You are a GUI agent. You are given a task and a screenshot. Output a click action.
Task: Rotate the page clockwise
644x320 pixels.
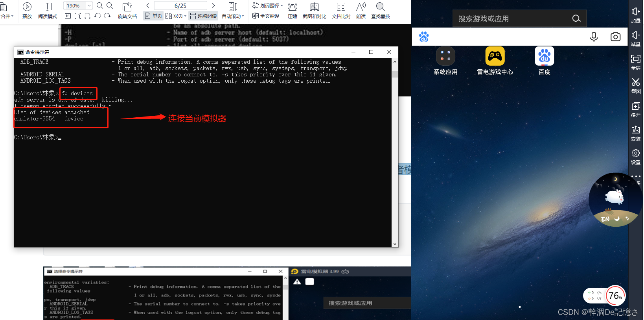pos(107,16)
